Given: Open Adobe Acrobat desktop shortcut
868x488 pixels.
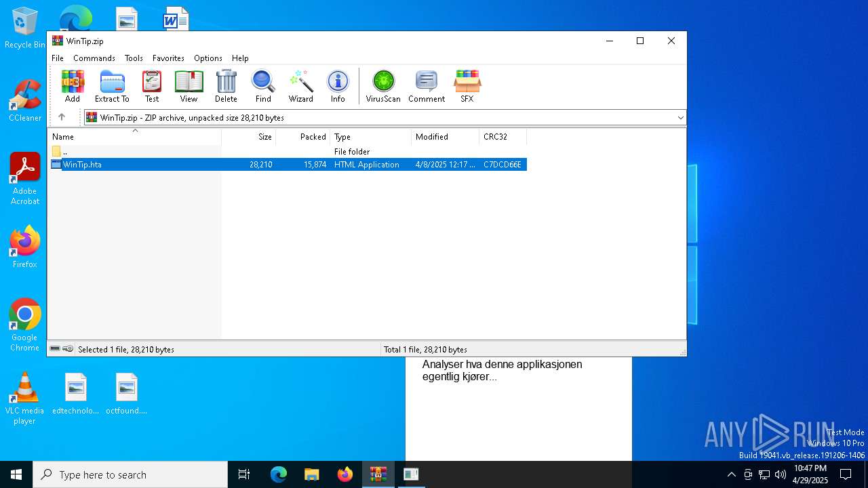Looking at the screenshot, I should [25, 179].
